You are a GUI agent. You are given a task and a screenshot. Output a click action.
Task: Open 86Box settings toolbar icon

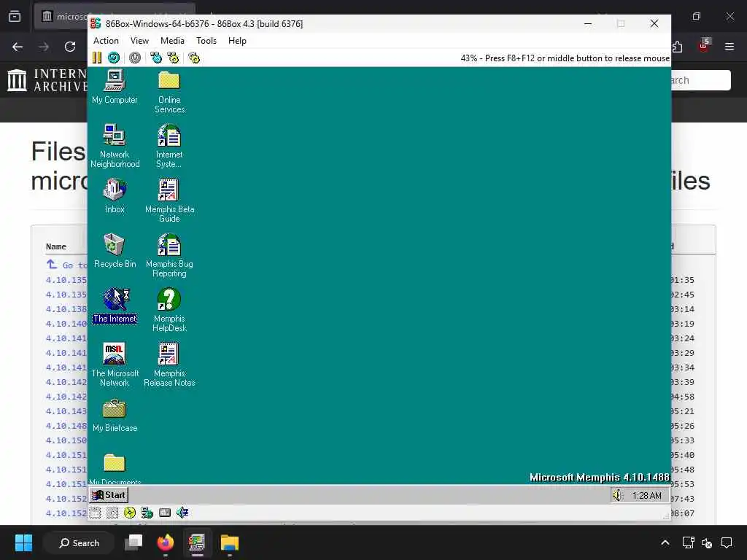(194, 58)
